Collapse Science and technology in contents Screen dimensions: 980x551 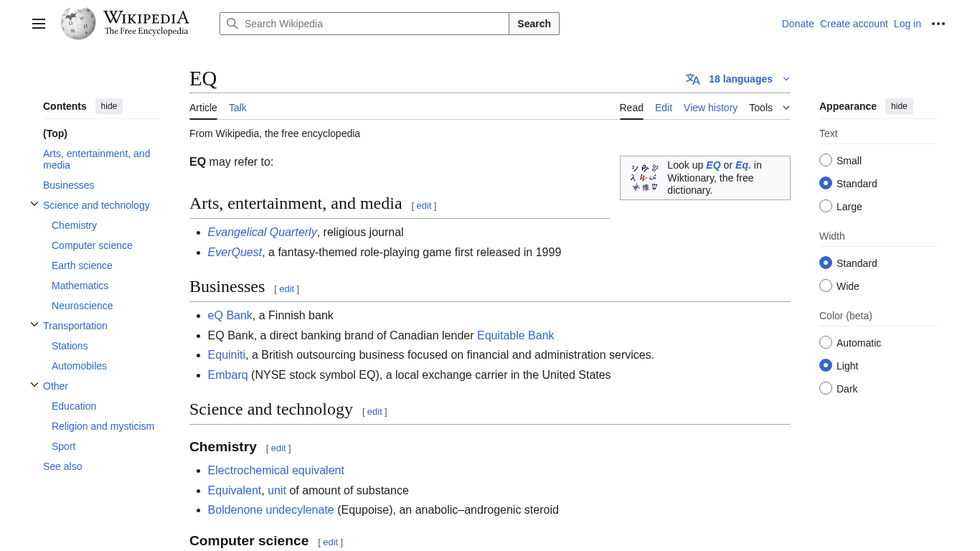coord(34,204)
